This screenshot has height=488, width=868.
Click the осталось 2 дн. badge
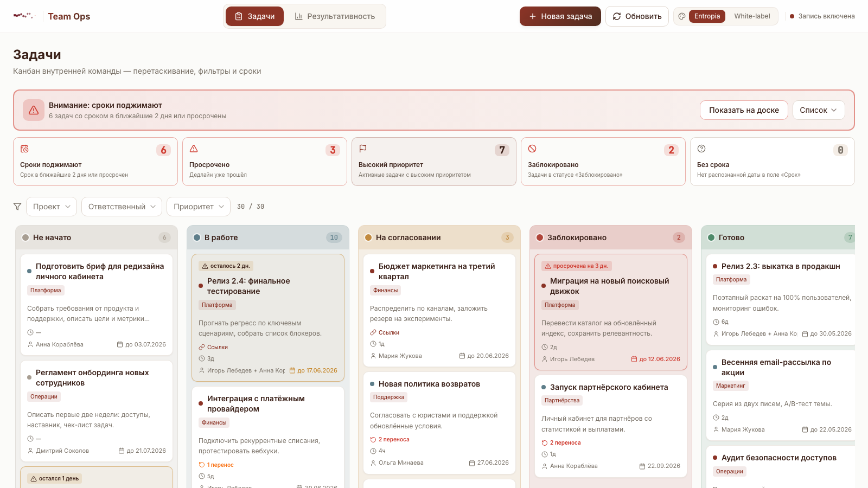[x=226, y=266]
